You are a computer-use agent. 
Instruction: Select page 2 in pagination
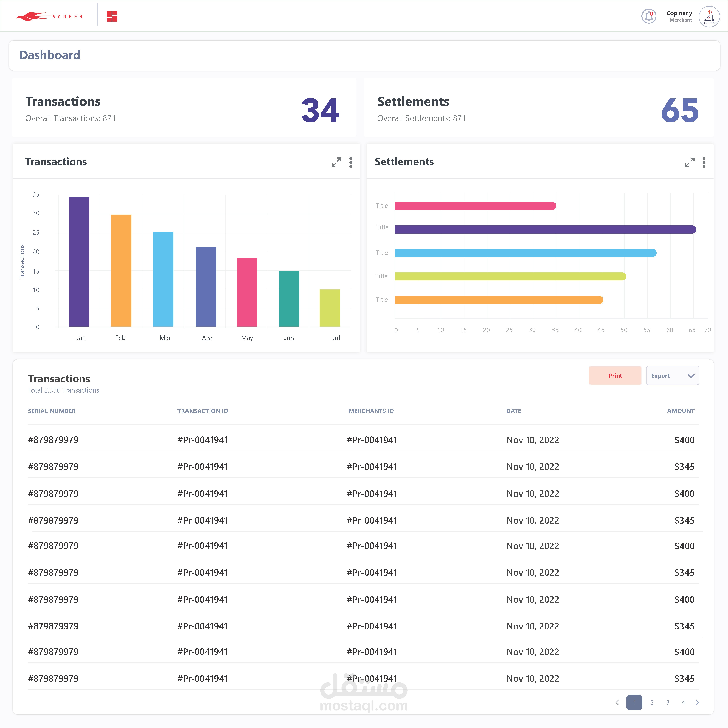tap(652, 702)
